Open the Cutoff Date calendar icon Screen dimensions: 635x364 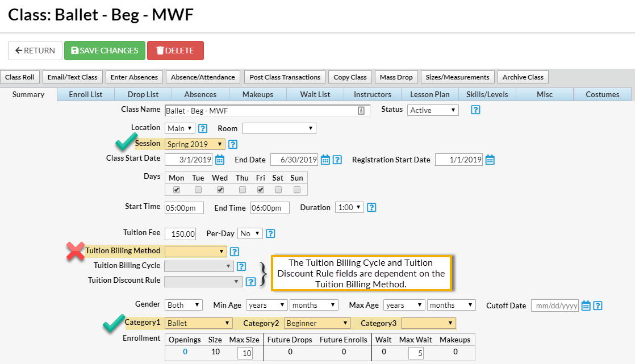pos(586,306)
